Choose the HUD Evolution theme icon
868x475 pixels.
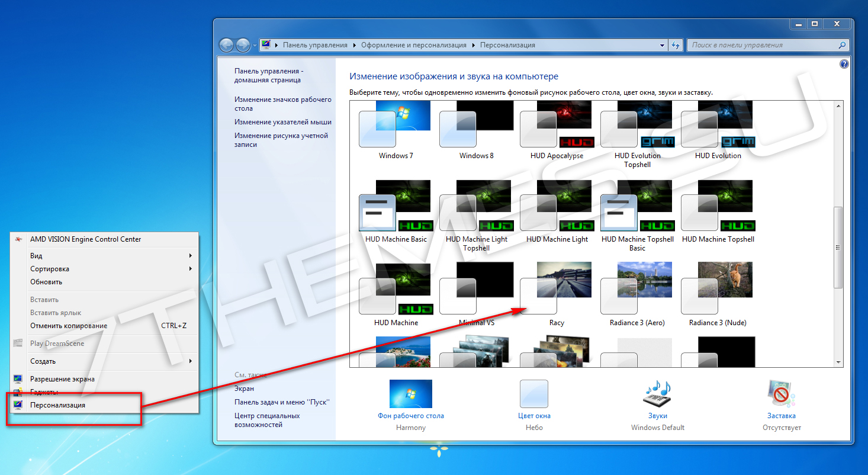point(717,124)
